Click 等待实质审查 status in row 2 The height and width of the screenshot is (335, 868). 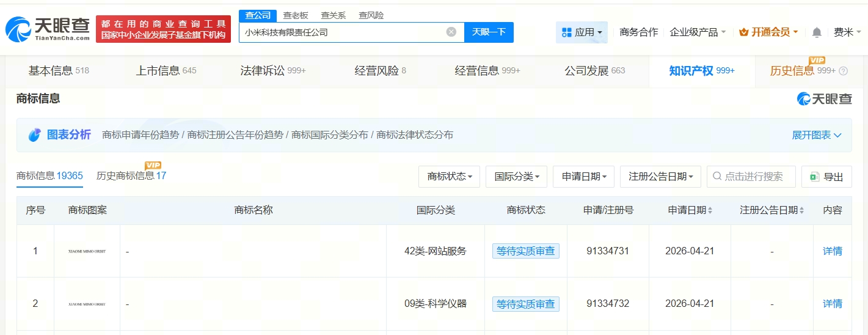tap(526, 304)
